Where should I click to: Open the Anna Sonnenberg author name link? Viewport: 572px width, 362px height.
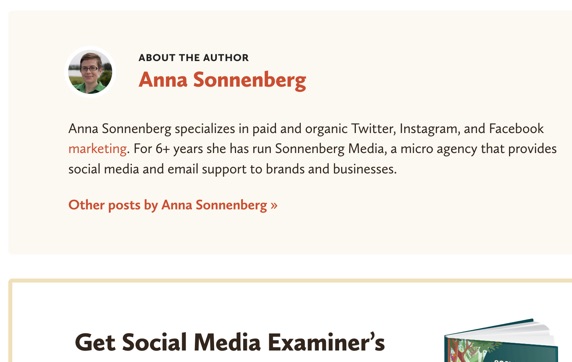pyautogui.click(x=222, y=80)
